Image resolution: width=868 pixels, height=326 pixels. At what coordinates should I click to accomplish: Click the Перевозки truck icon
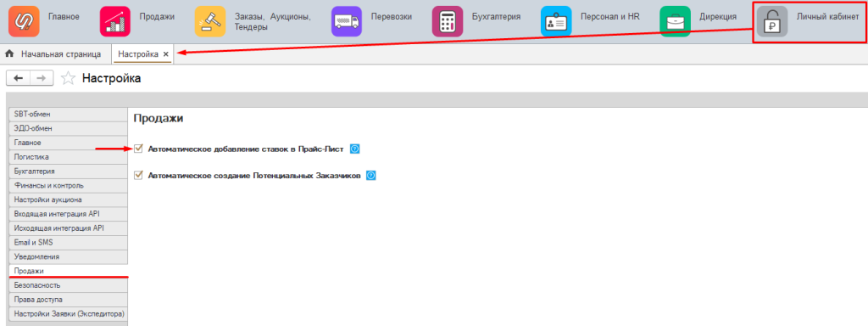click(x=347, y=21)
